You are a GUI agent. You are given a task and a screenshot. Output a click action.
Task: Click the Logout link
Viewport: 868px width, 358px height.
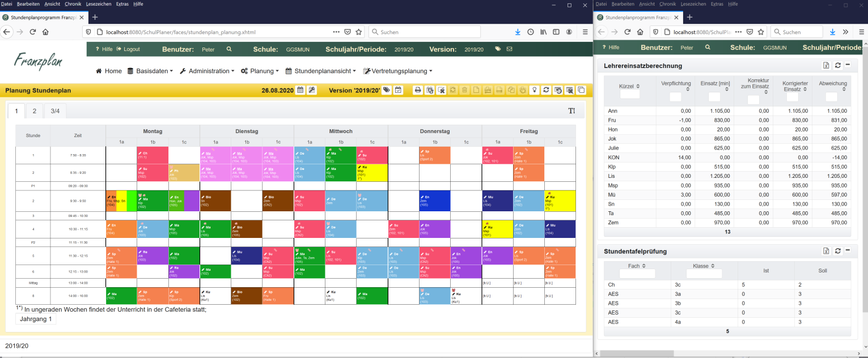[128, 49]
